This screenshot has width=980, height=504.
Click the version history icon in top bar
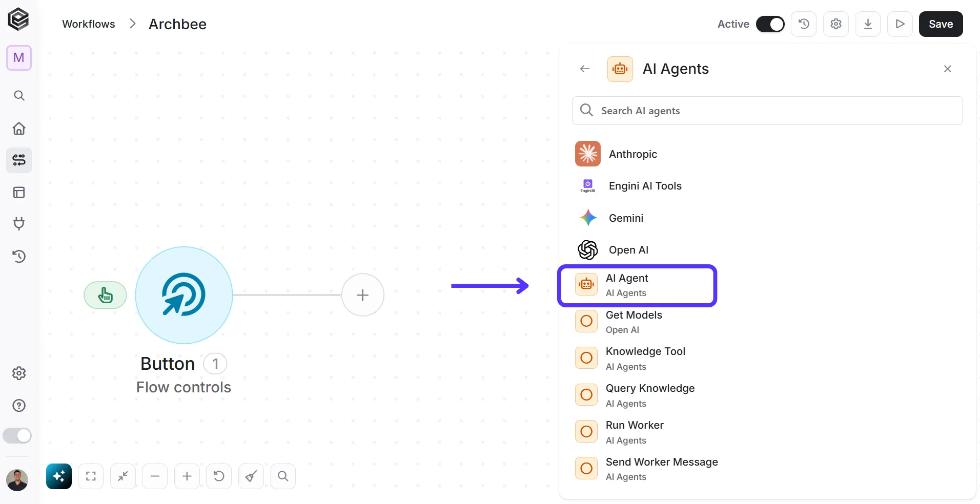[x=804, y=24]
